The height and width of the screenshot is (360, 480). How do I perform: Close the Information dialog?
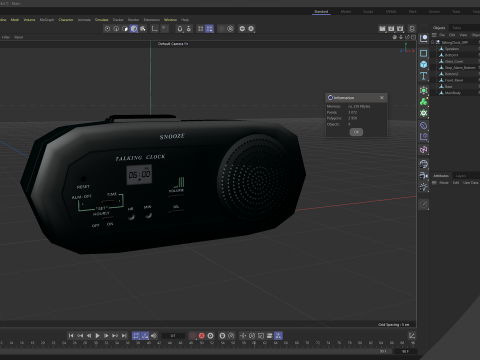[382, 98]
